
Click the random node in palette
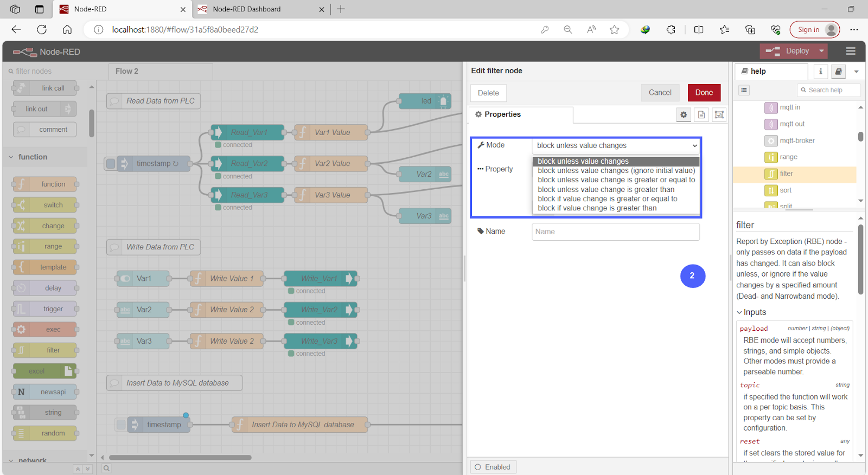[44, 433]
